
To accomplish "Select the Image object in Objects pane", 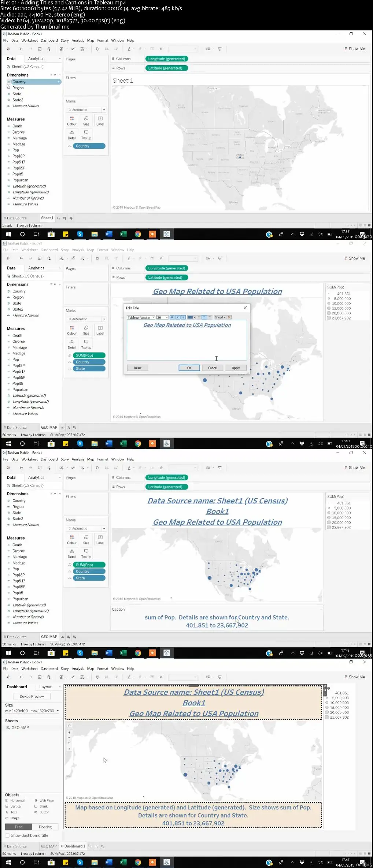I will point(12,818).
